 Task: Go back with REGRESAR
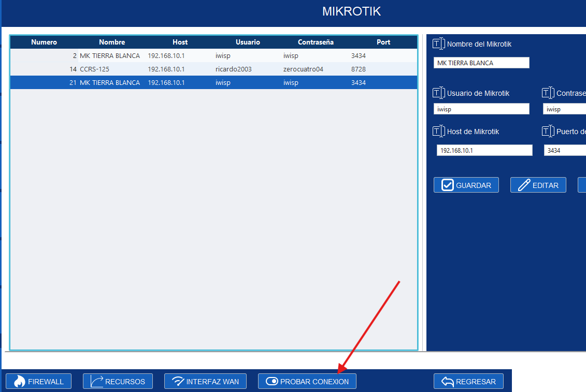(468, 381)
